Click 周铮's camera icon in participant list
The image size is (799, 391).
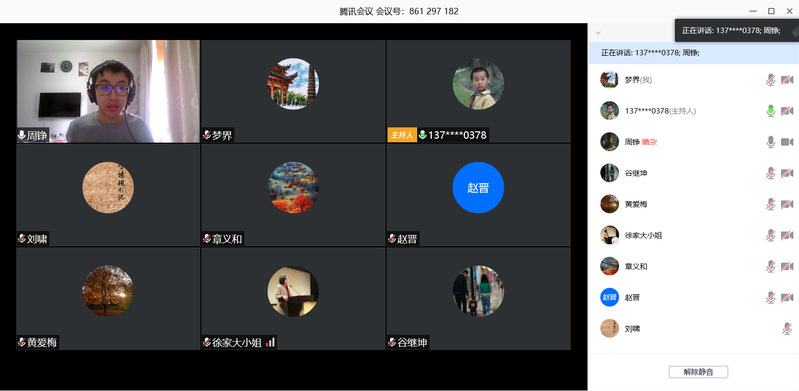(x=787, y=142)
